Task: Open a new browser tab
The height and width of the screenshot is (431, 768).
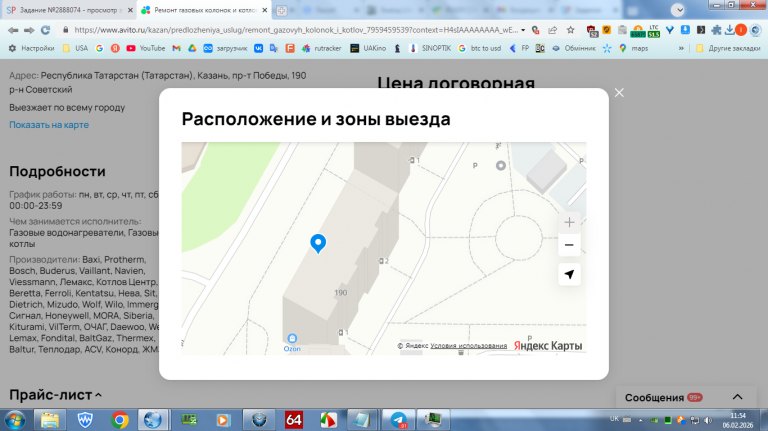Action: click(281, 10)
